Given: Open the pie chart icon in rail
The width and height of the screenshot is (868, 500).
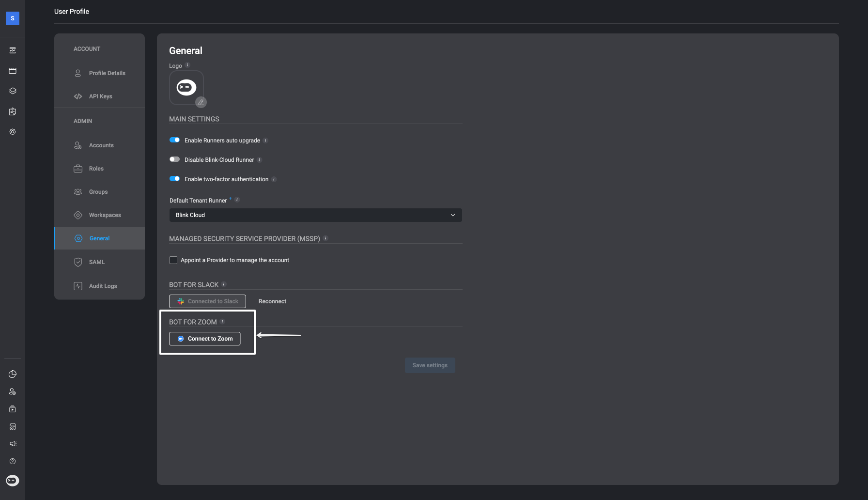Looking at the screenshot, I should pyautogui.click(x=13, y=374).
